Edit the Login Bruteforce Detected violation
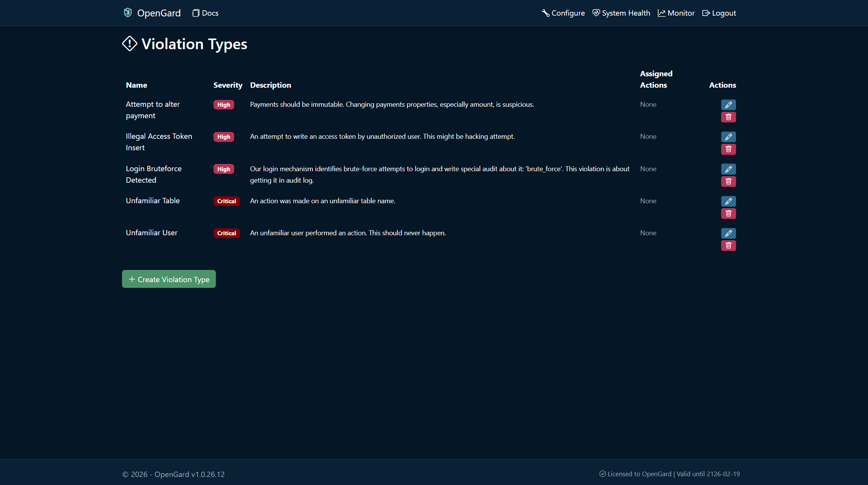Viewport: 868px width, 485px height. (x=728, y=169)
